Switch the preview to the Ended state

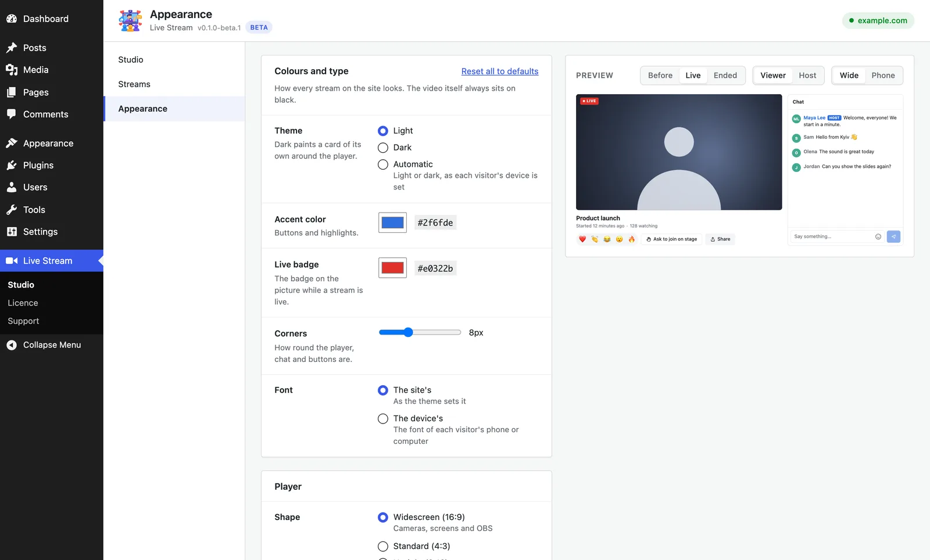pos(725,76)
